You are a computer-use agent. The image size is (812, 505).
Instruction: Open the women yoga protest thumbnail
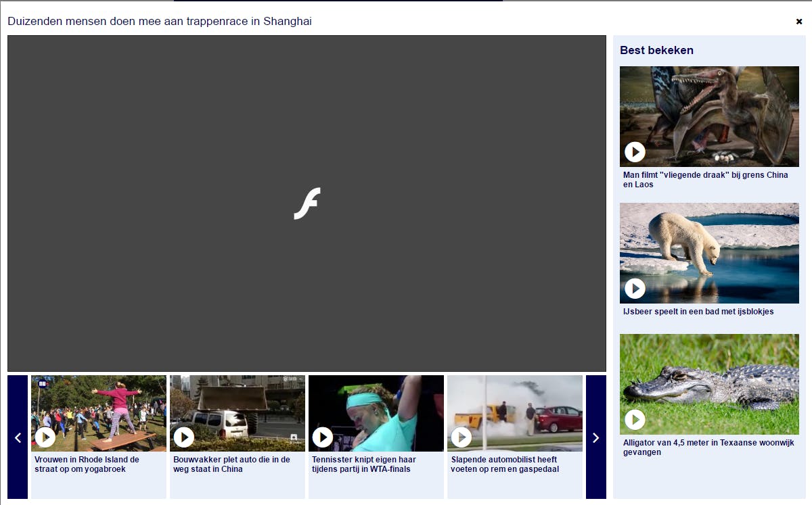point(99,413)
